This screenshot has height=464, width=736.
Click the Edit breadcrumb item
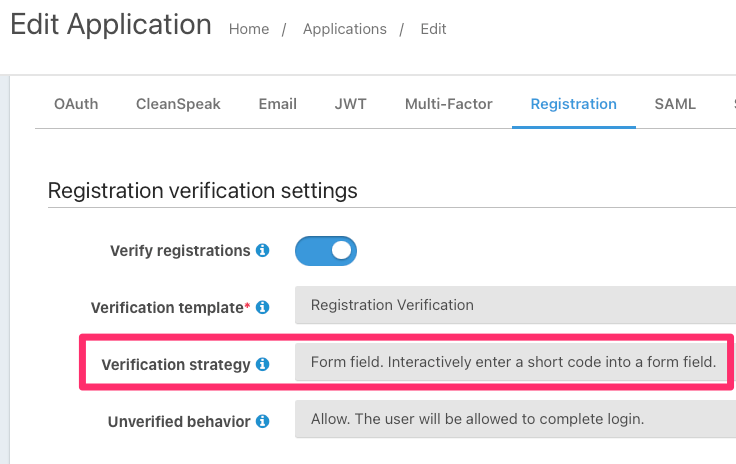(433, 29)
